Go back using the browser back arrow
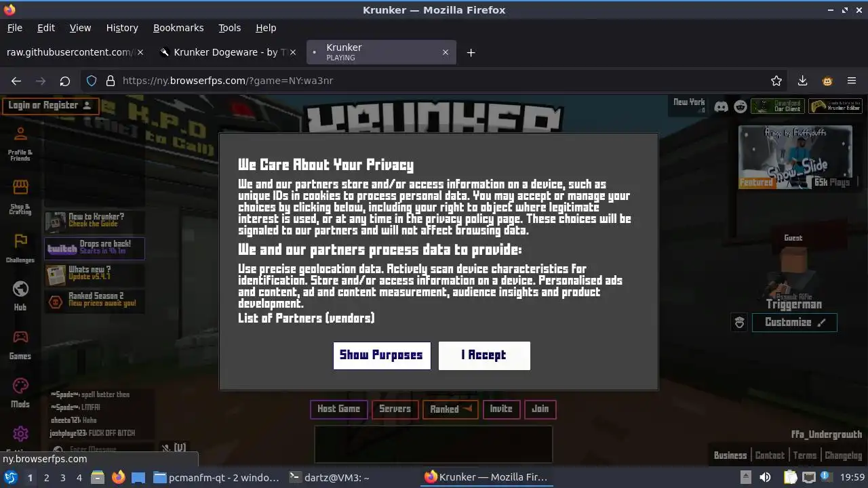 [16, 81]
